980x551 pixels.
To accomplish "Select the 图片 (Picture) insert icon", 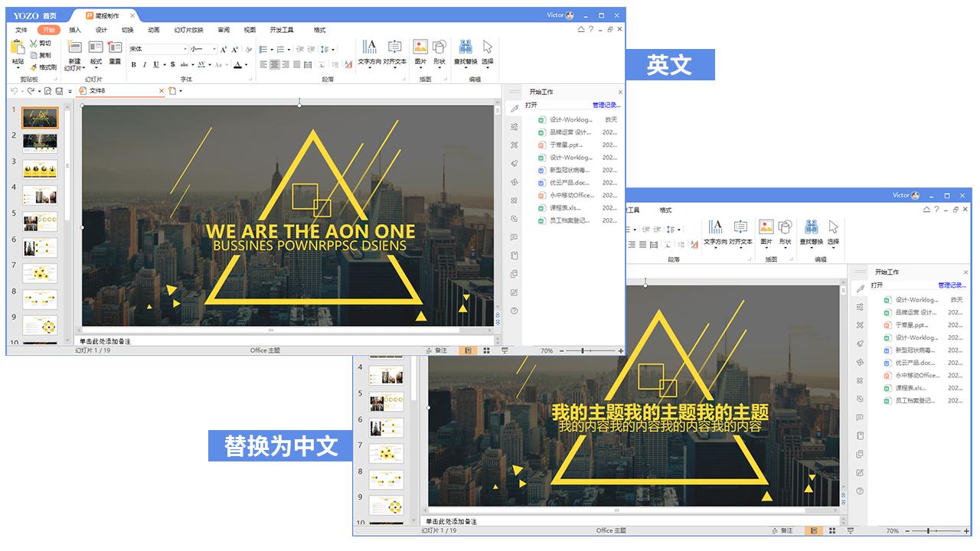I will click(x=420, y=46).
